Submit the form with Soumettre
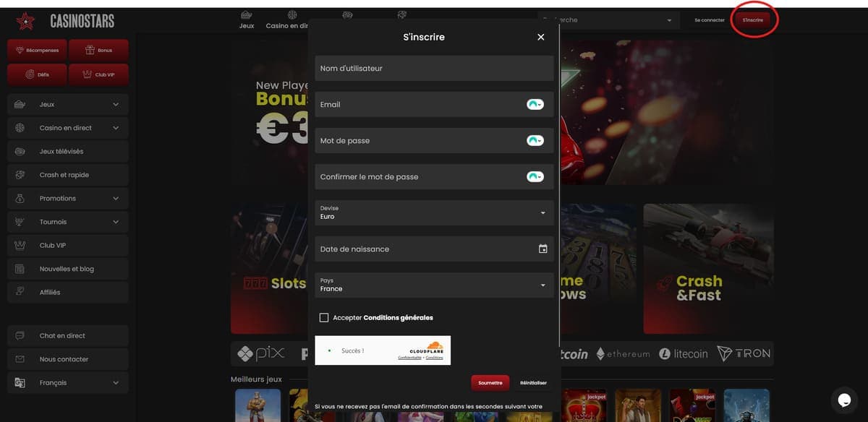Viewport: 868px width, 422px height. [490, 382]
